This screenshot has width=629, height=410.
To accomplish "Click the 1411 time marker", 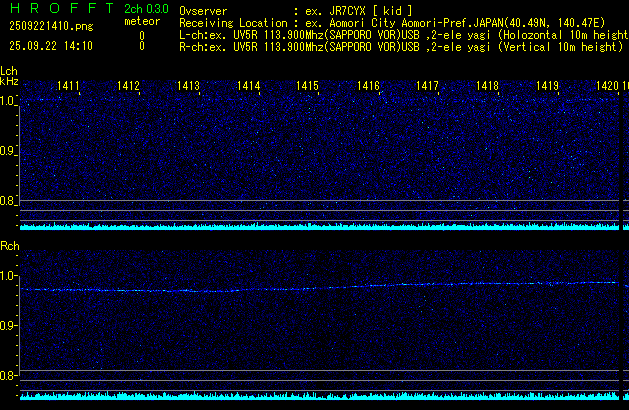I will pyautogui.click(x=69, y=87).
